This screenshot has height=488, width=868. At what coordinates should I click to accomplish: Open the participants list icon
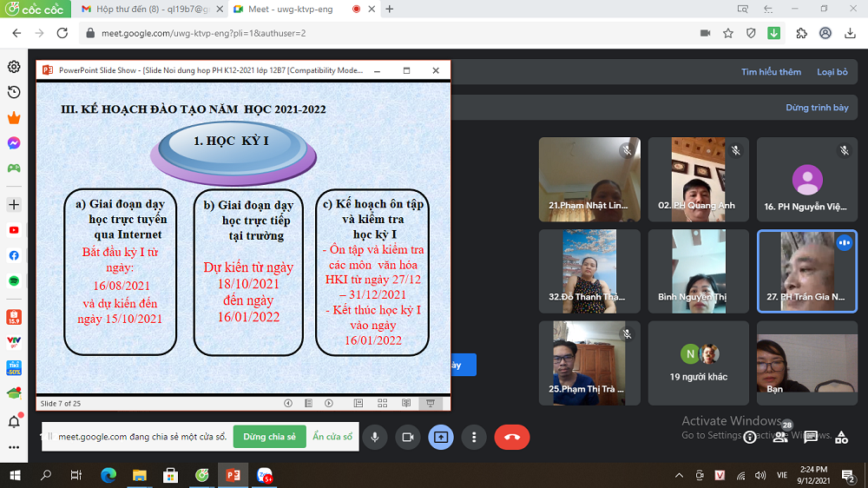coord(780,437)
